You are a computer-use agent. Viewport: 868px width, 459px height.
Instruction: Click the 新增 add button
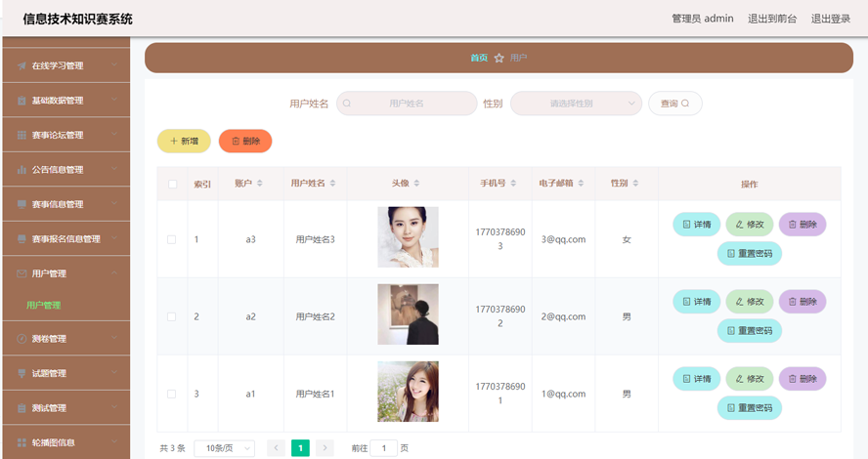click(x=184, y=141)
